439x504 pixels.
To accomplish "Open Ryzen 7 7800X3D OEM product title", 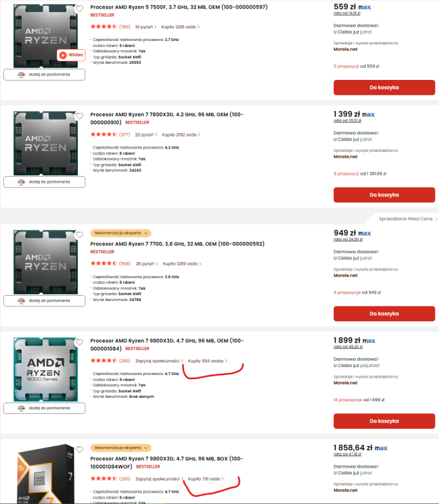I will coord(167,118).
